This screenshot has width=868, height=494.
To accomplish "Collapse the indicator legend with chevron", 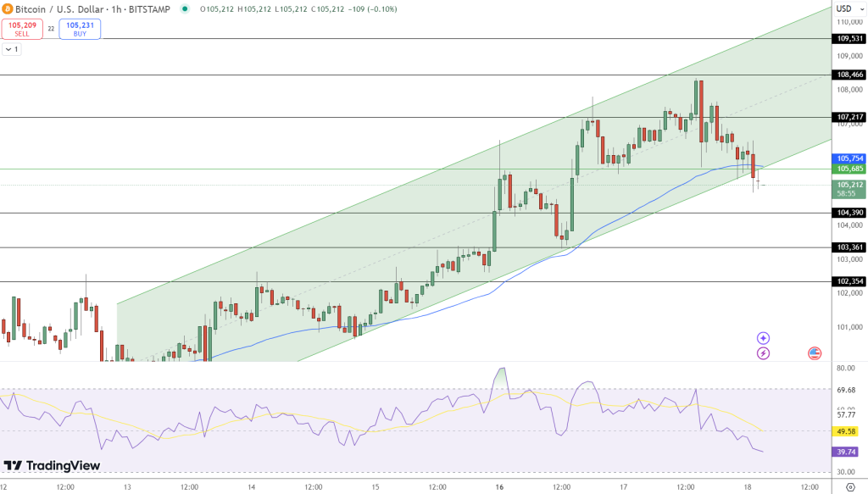I will coord(12,49).
